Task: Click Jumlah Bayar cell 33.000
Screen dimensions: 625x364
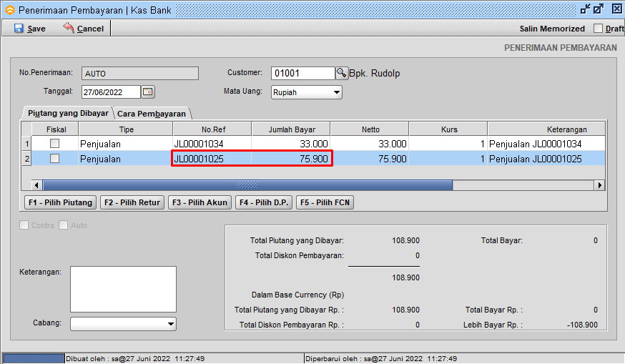Action: (x=291, y=144)
